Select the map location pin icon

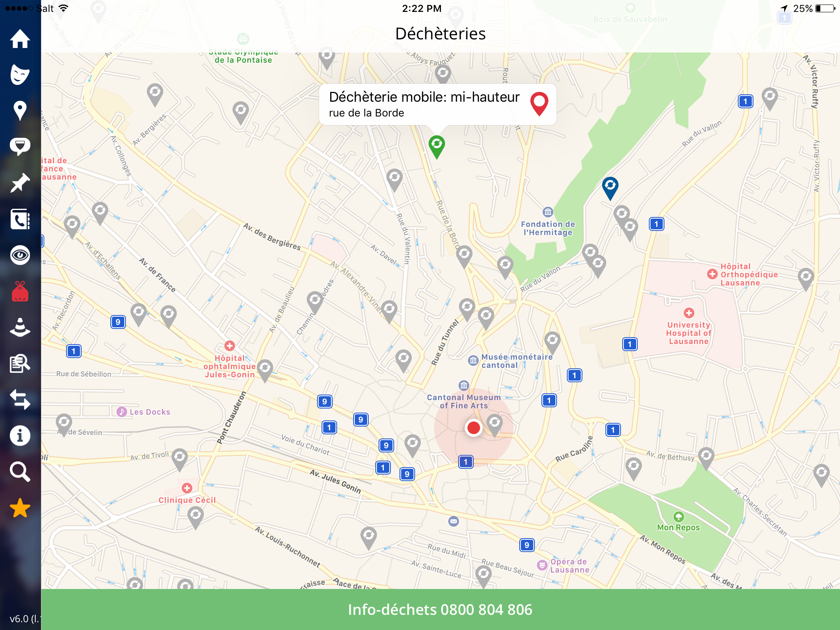click(20, 111)
